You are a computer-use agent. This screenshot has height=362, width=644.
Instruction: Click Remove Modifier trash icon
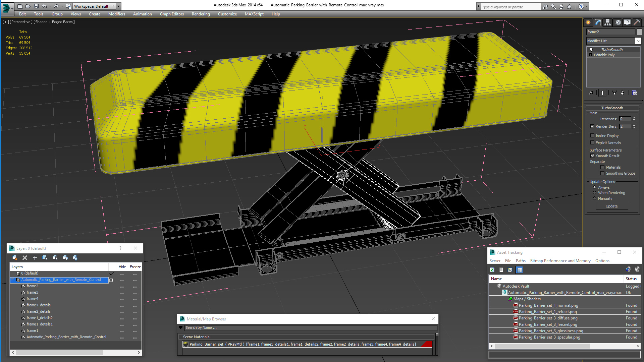[x=623, y=93]
